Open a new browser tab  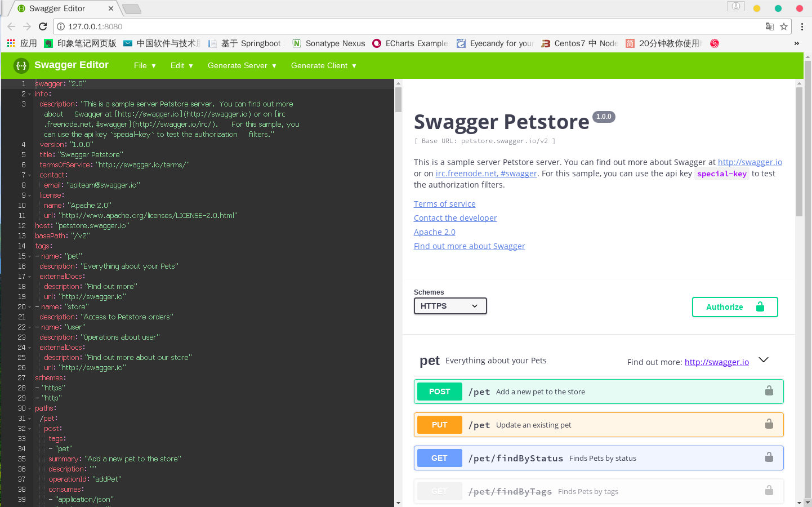(x=132, y=8)
